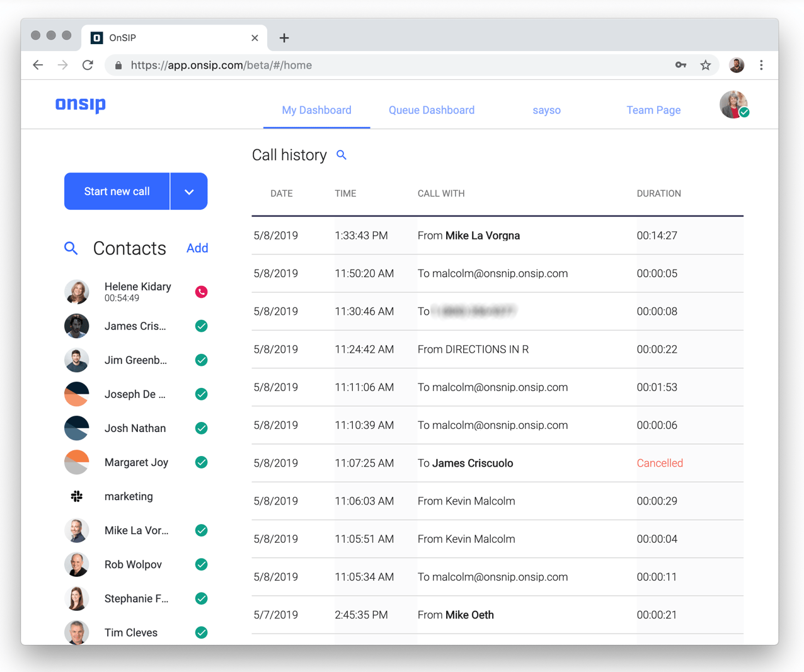Open the Team Page tab
This screenshot has width=804, height=672.
pos(653,110)
